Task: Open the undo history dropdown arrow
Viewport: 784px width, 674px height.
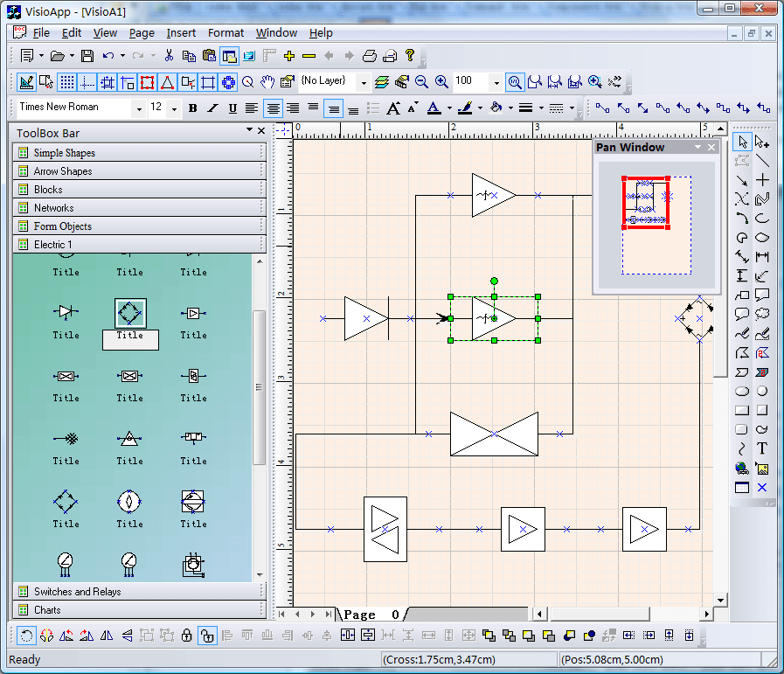Action: point(122,55)
